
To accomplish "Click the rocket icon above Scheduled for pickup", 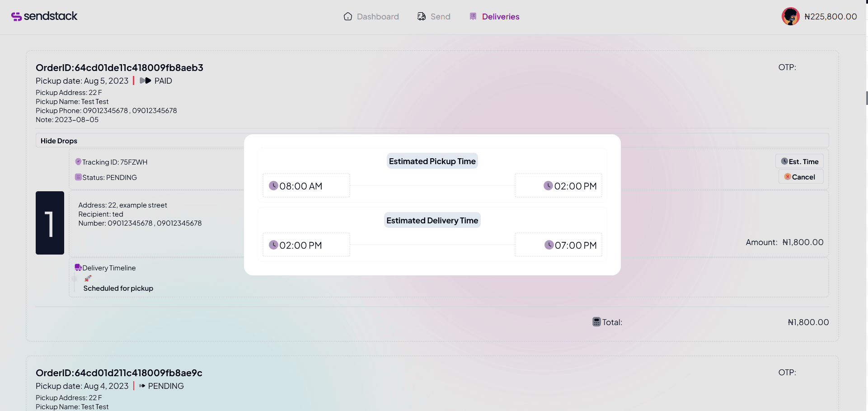I will click(88, 279).
